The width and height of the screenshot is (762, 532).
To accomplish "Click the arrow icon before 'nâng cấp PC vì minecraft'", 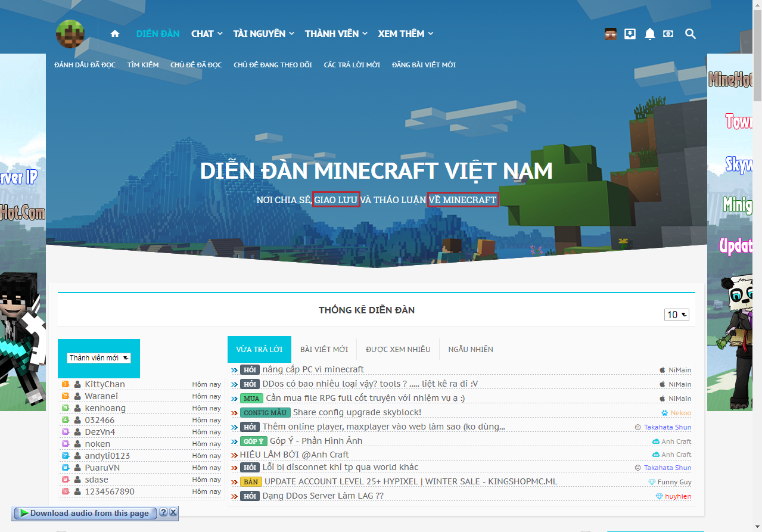I will pyautogui.click(x=234, y=370).
